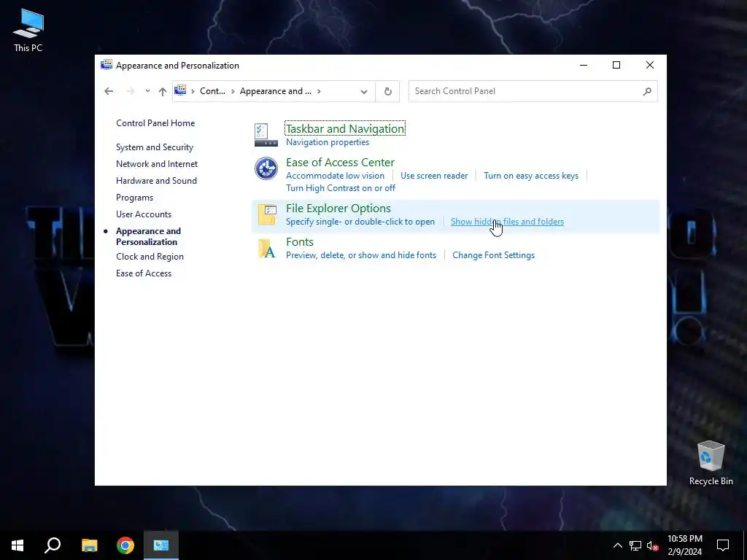This screenshot has height=560, width=747.
Task: Expand the chevron after 'Appearance and ...'
Action: [319, 91]
